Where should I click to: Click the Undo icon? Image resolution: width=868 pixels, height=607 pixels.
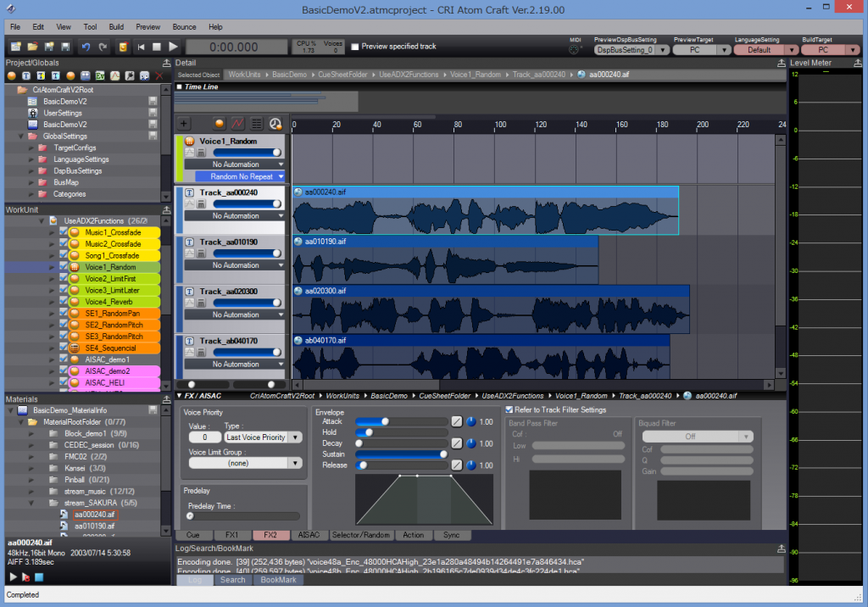[85, 46]
